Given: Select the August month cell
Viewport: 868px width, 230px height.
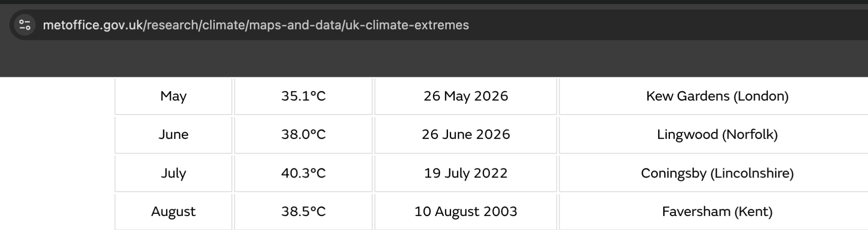Looking at the screenshot, I should click(174, 211).
